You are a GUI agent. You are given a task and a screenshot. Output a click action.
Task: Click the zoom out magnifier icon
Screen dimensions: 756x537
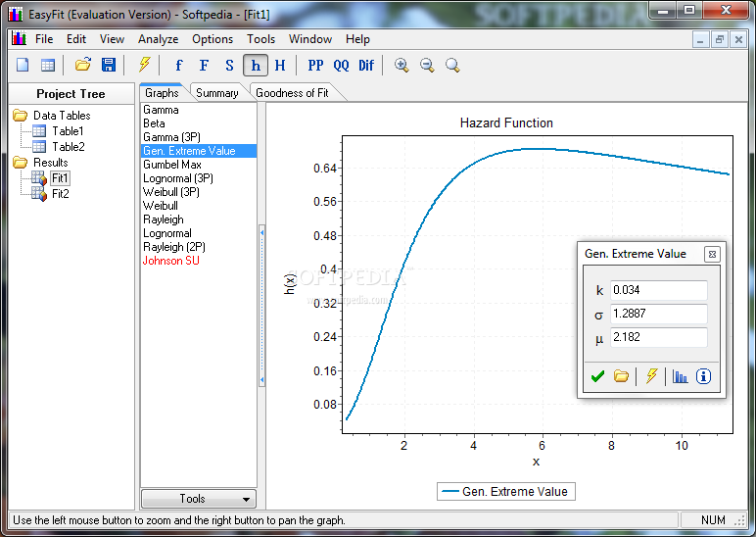coord(427,65)
